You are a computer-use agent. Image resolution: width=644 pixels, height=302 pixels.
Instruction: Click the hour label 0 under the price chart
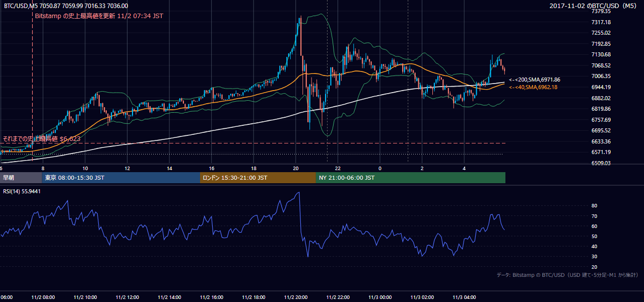pos(380,168)
